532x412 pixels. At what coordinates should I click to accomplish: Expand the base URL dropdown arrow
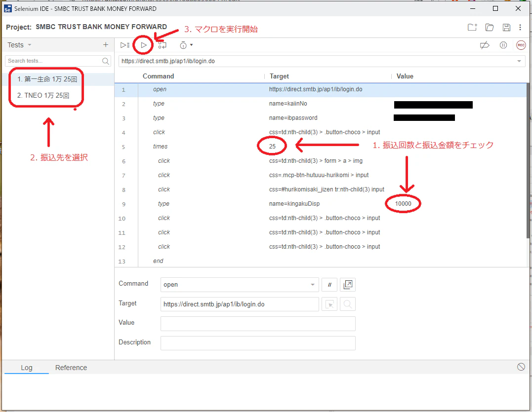coord(519,61)
